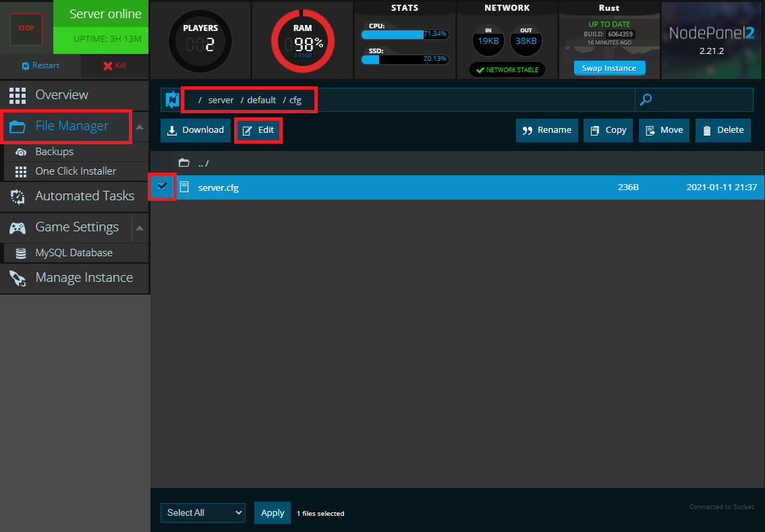Viewport: 765px width, 532px height.
Task: Restart the server
Action: tap(40, 65)
